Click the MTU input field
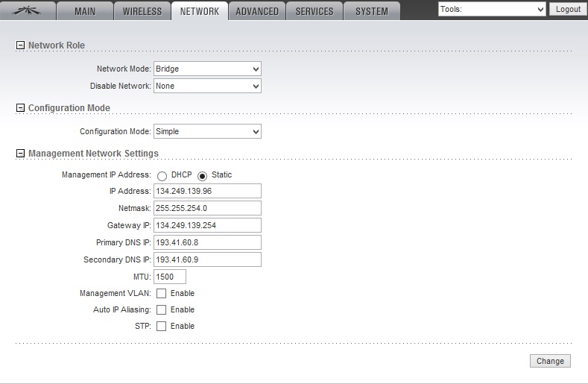Screen dimensions: 588x384 (170, 277)
